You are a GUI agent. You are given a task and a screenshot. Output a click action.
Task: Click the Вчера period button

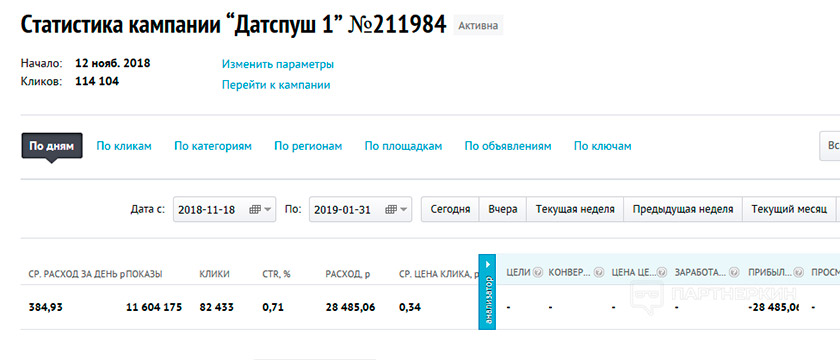pos(503,209)
